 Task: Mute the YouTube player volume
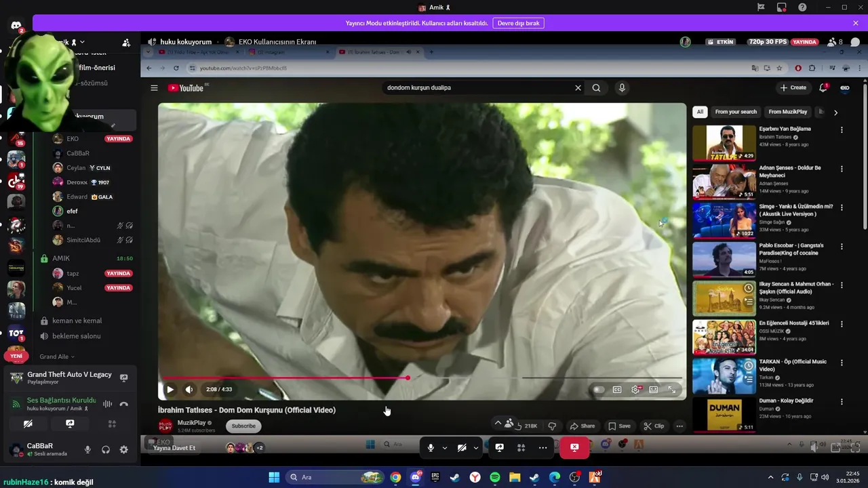click(x=189, y=390)
